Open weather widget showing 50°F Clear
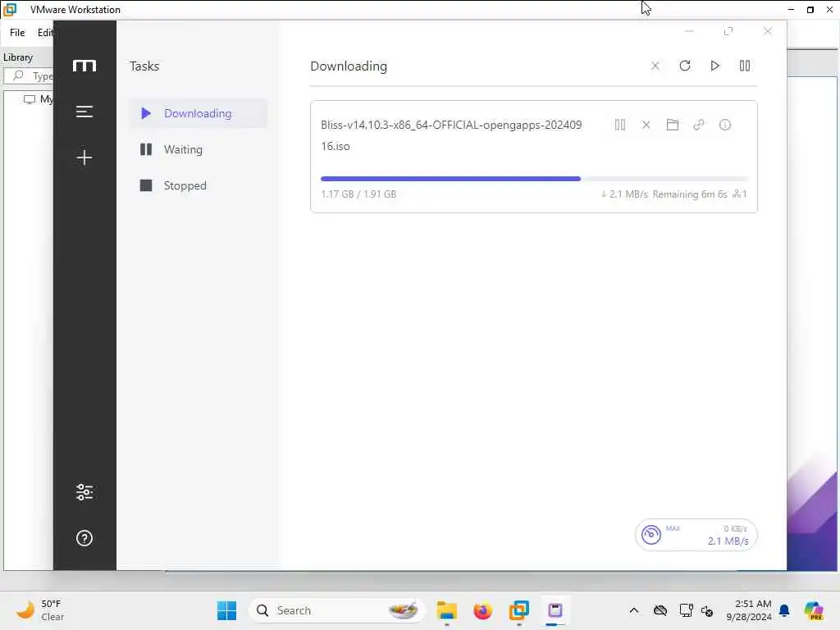 click(40, 610)
